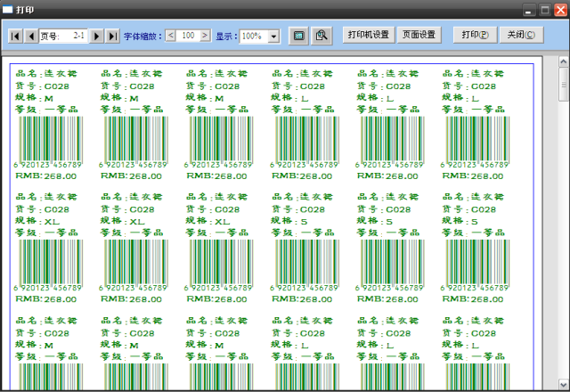Open printer settings (打印机设置)

pos(369,35)
